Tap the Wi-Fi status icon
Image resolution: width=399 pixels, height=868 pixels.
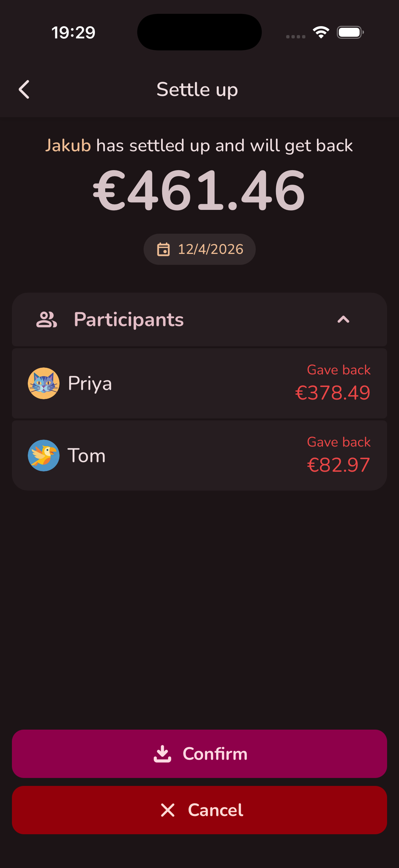(x=321, y=32)
